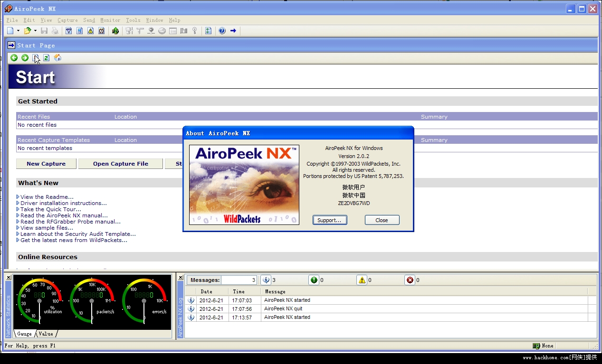Toggle the error messages filter
Image resolution: width=602 pixels, height=364 pixels.
coord(410,280)
